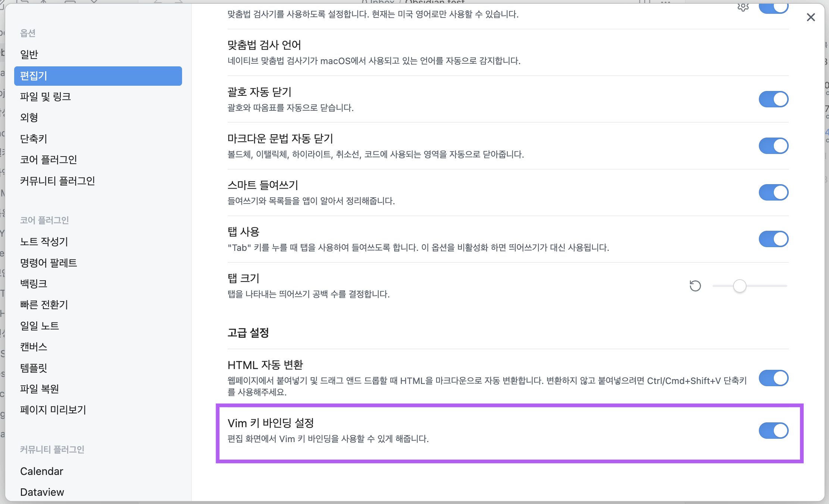This screenshot has width=829, height=504.
Task: Open Dataview plugin settings
Action: coord(42,492)
